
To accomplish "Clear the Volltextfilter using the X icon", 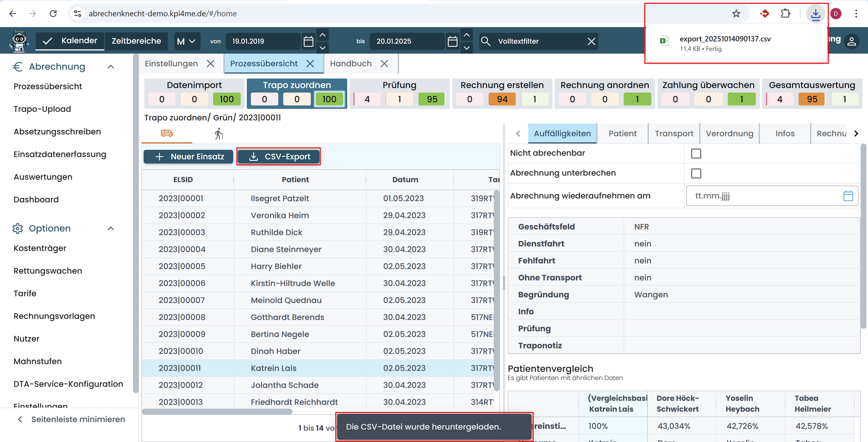I will [591, 41].
